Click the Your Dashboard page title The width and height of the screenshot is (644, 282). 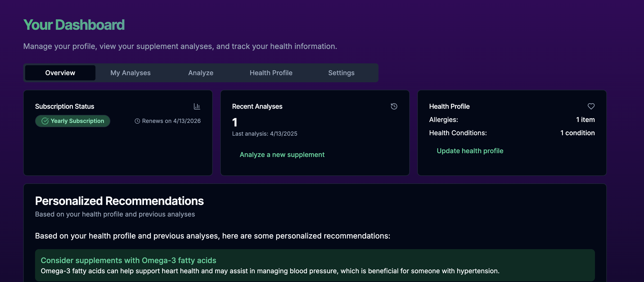coord(74,25)
